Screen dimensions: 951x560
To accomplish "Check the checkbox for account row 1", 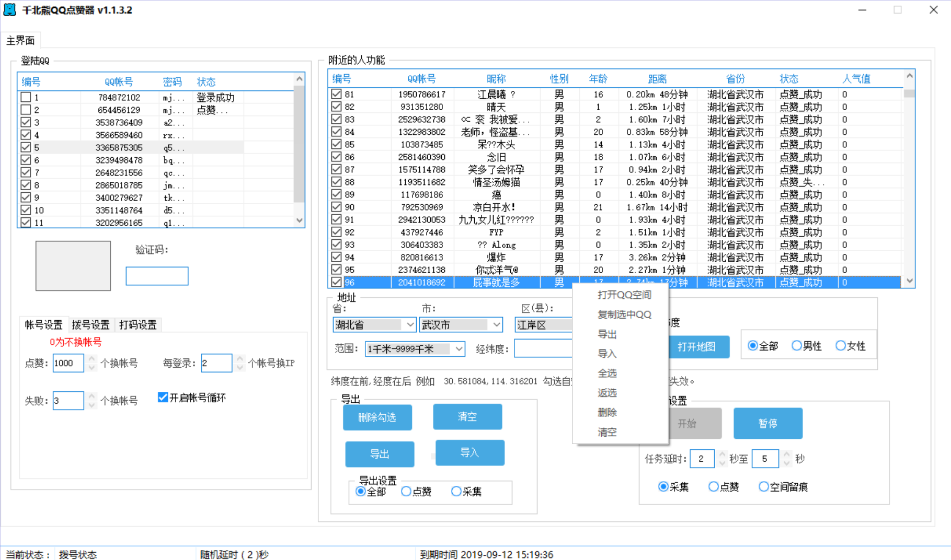I will (x=26, y=97).
